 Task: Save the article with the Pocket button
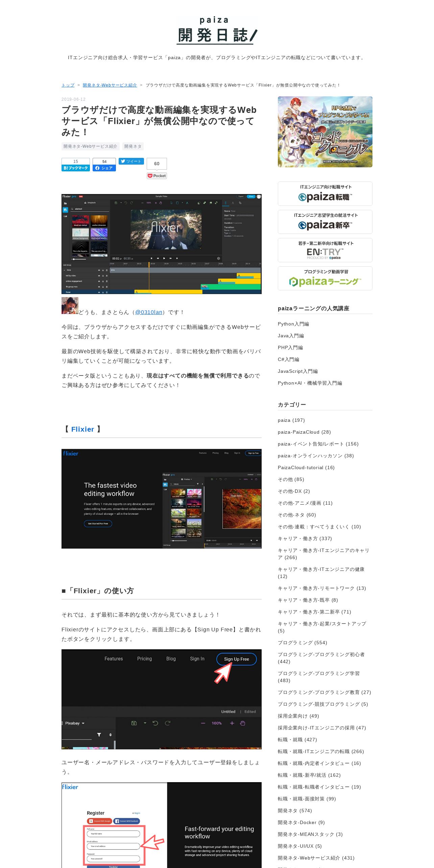tap(157, 176)
